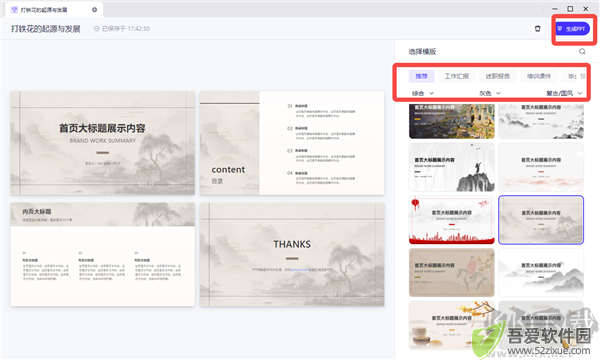Viewport: 600px width, 360px height.
Task: Click the 选择模版 panel heading
Action: pos(422,52)
